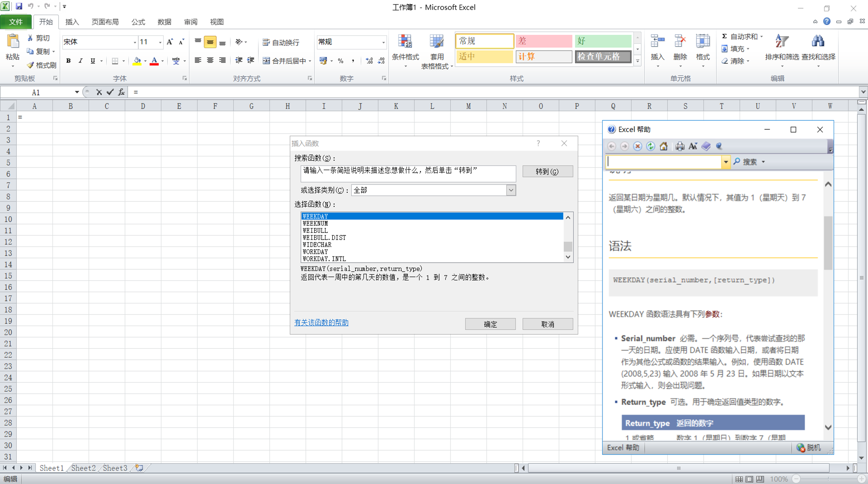Toggle underline formatting

pos(93,61)
